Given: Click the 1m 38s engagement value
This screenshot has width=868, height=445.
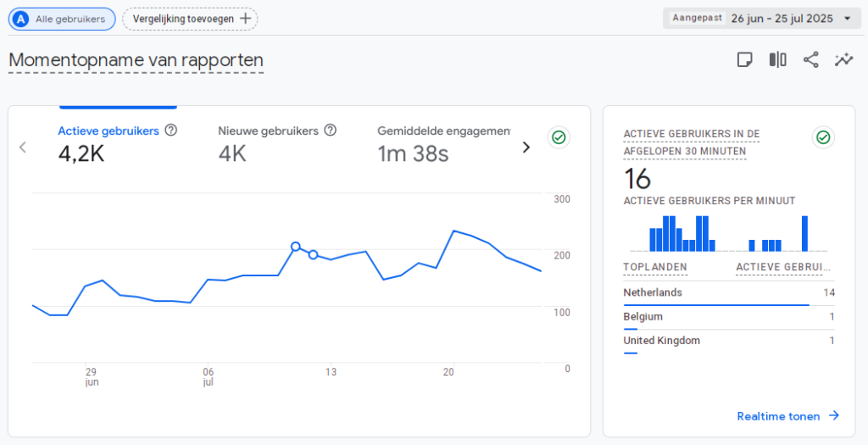Looking at the screenshot, I should 413,154.
